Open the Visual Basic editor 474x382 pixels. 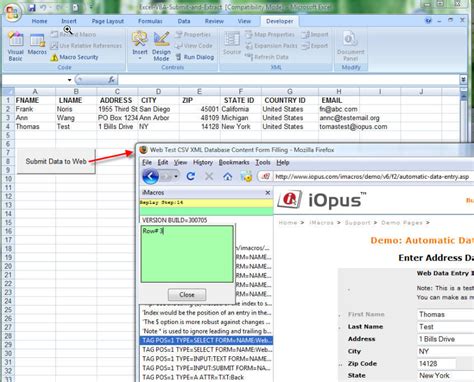click(x=15, y=47)
